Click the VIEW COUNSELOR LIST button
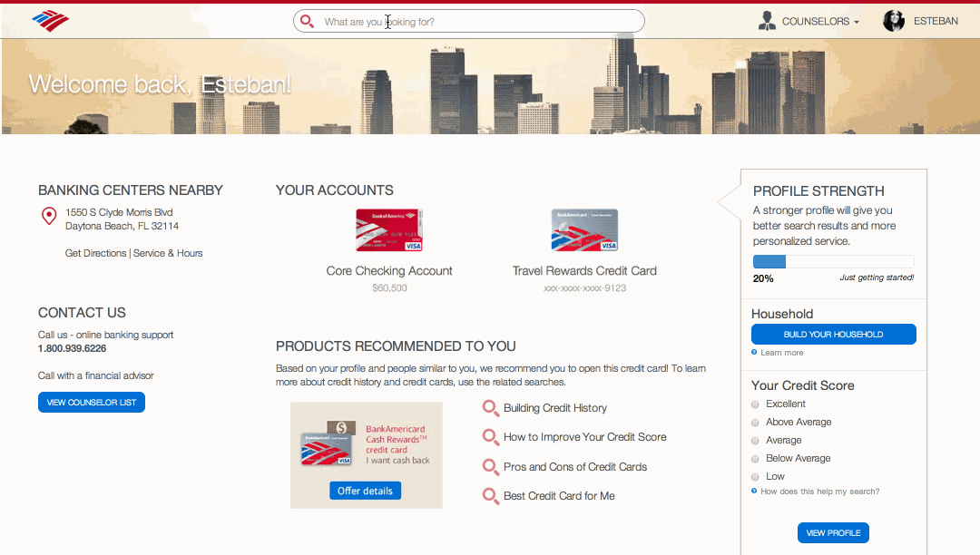The width and height of the screenshot is (980, 555). 92,402
